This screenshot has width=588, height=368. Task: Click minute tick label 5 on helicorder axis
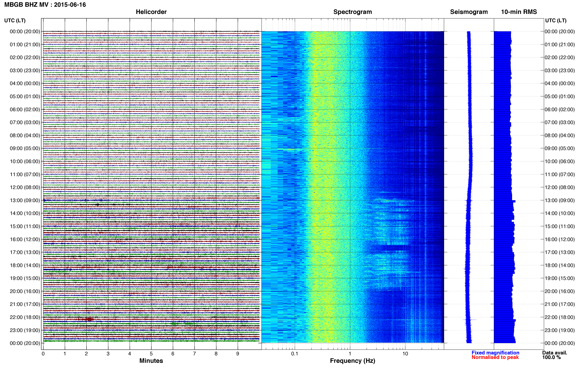click(151, 354)
